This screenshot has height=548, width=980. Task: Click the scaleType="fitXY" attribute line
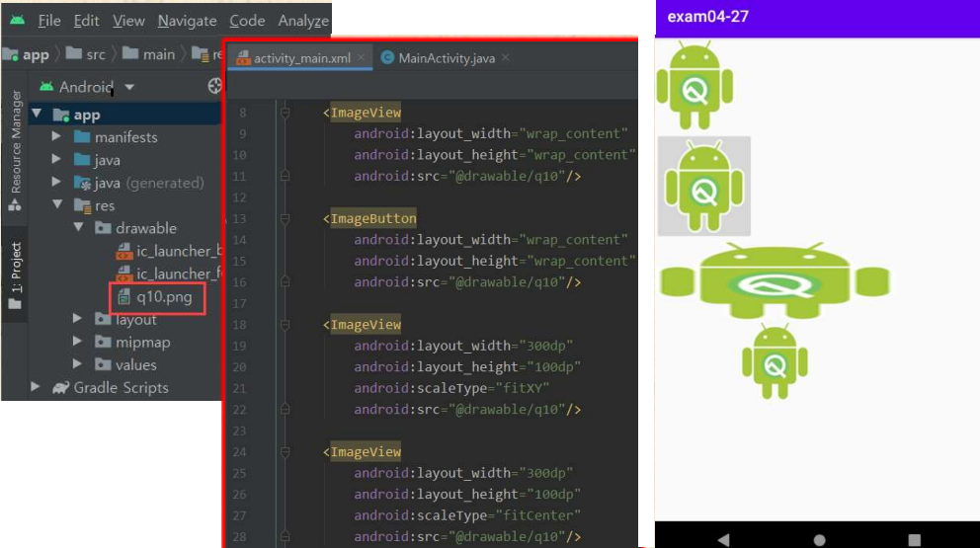click(x=451, y=388)
